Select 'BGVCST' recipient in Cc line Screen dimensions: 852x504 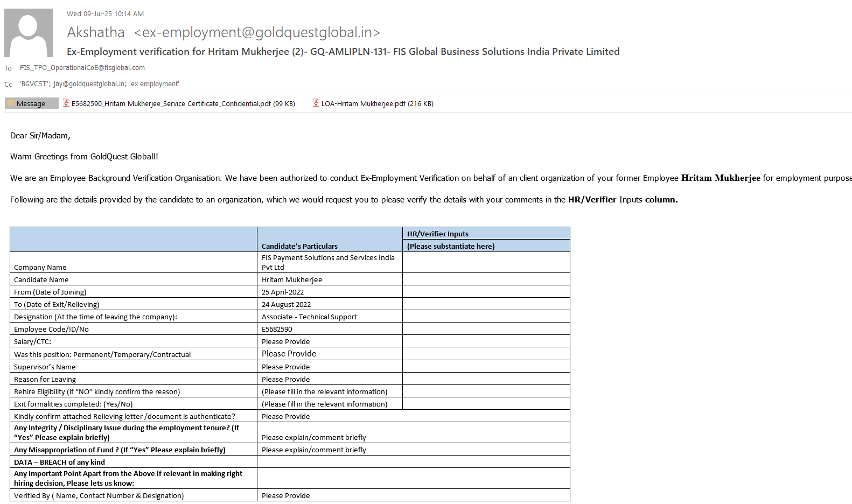pyautogui.click(x=34, y=84)
